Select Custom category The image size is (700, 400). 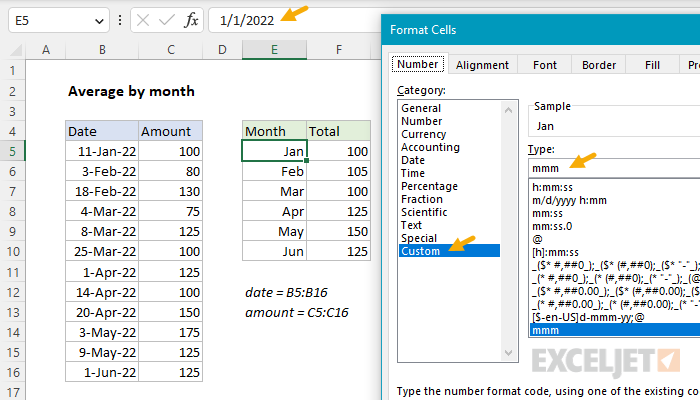(449, 250)
